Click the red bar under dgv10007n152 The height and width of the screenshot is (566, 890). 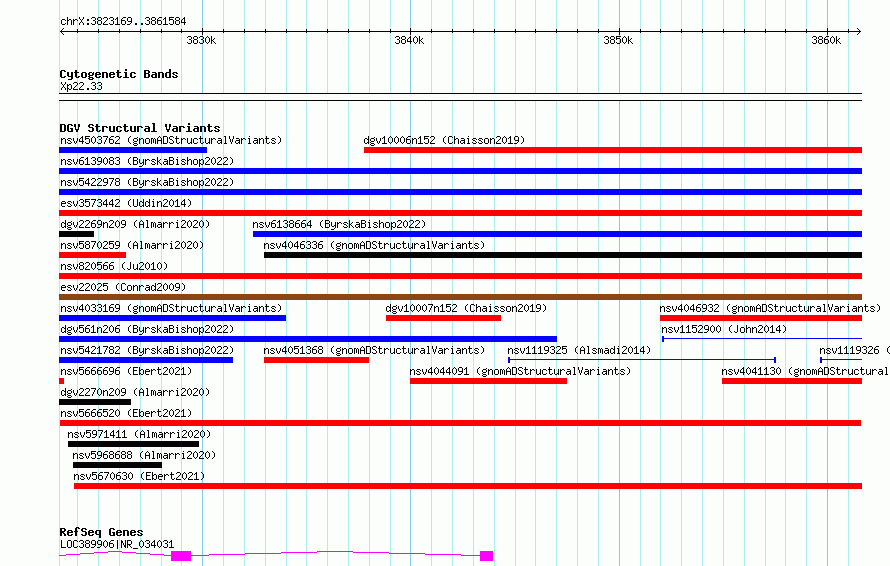(443, 318)
